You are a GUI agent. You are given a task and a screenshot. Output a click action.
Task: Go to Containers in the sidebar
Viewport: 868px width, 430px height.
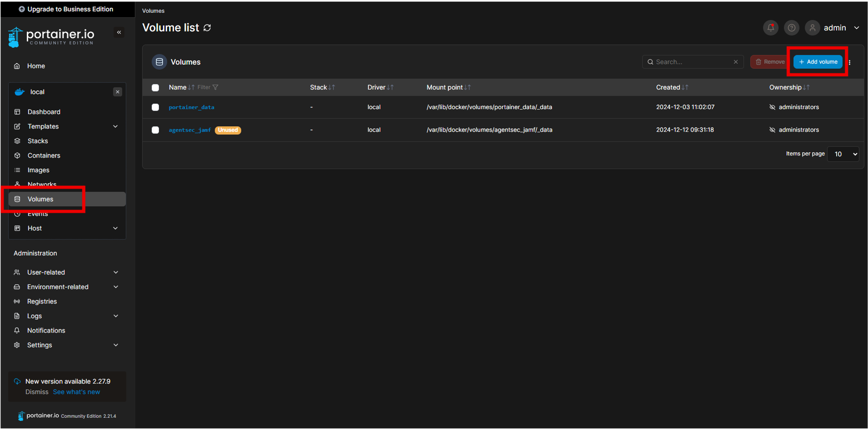44,156
